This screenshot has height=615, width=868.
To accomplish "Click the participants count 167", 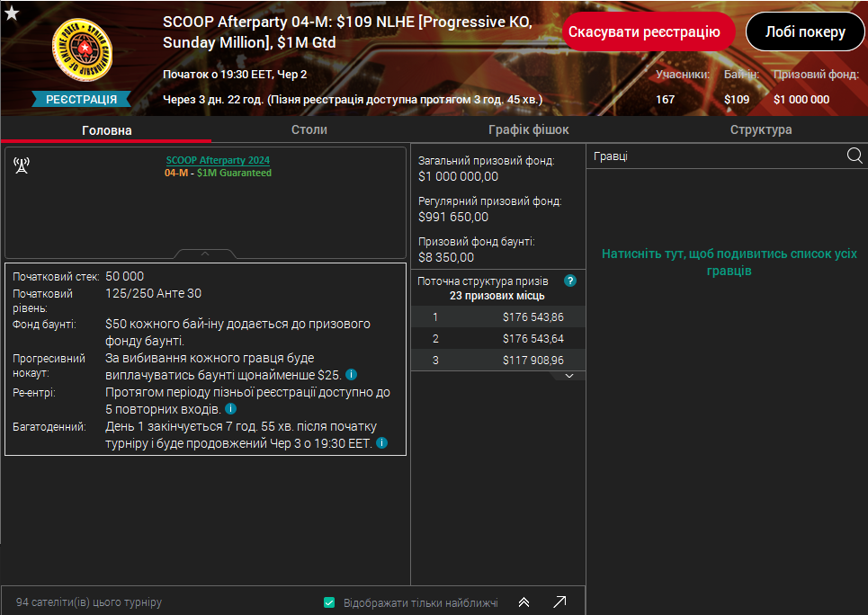I will 665,99.
